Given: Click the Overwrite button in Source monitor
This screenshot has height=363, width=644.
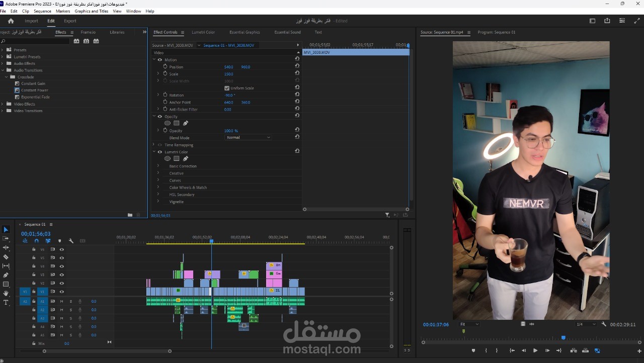Looking at the screenshot, I should coord(585,350).
